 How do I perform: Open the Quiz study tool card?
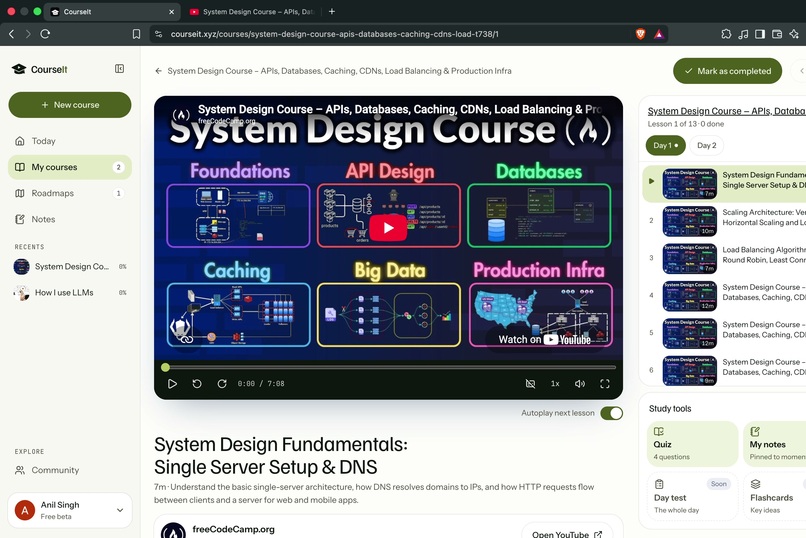point(692,444)
